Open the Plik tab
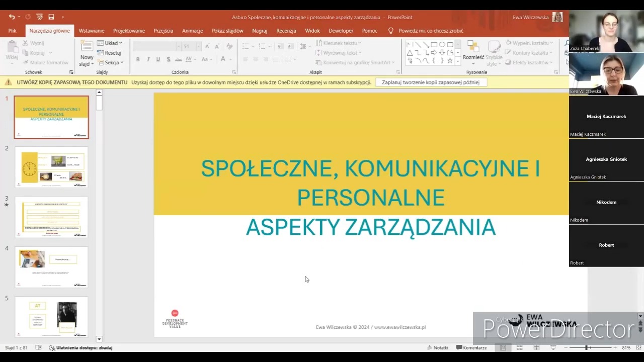644x362 pixels. 12,31
